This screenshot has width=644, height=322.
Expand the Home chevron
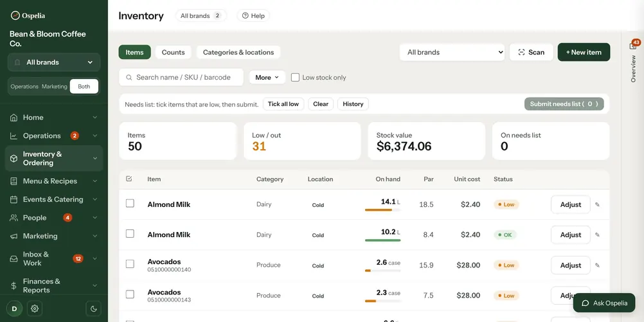[95, 118]
